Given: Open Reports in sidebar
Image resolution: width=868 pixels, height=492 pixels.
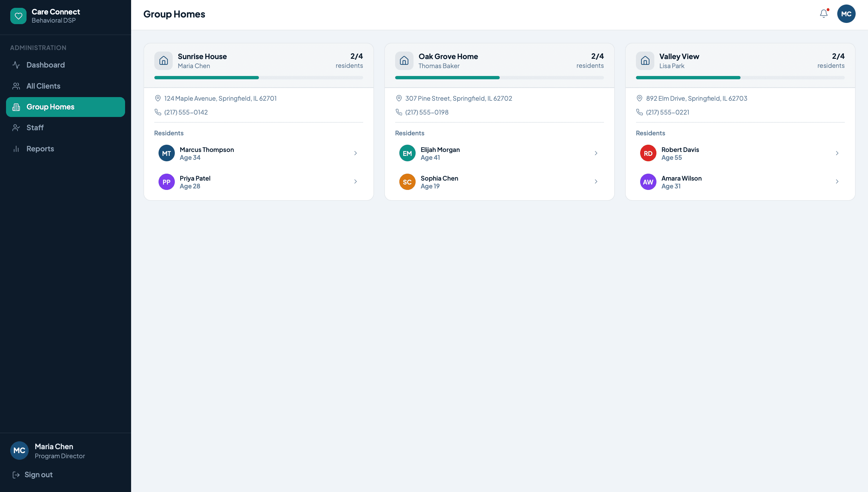Looking at the screenshot, I should [65, 149].
